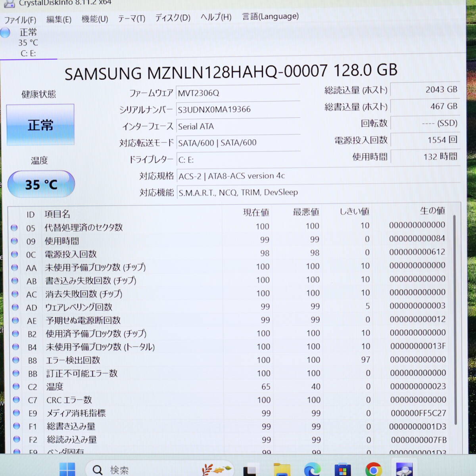Select the ウェアレベリング回数 row name
Viewport: 476px width, 476px height.
[x=79, y=307]
